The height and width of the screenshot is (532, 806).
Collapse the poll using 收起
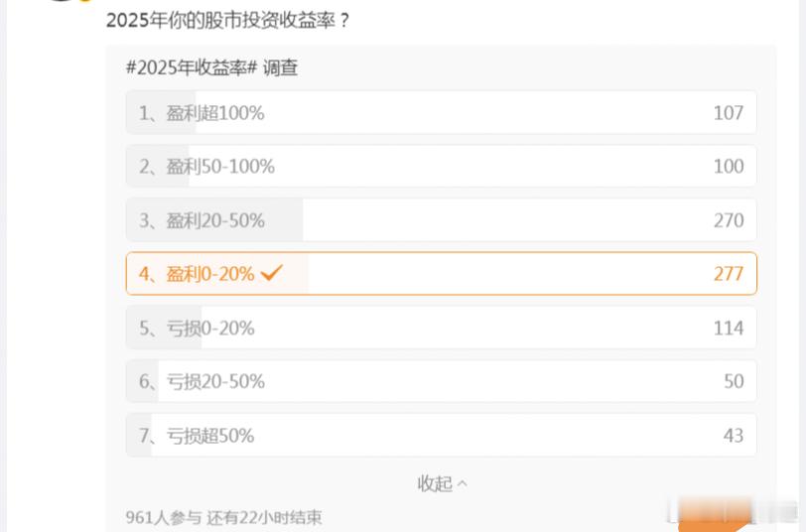435,483
